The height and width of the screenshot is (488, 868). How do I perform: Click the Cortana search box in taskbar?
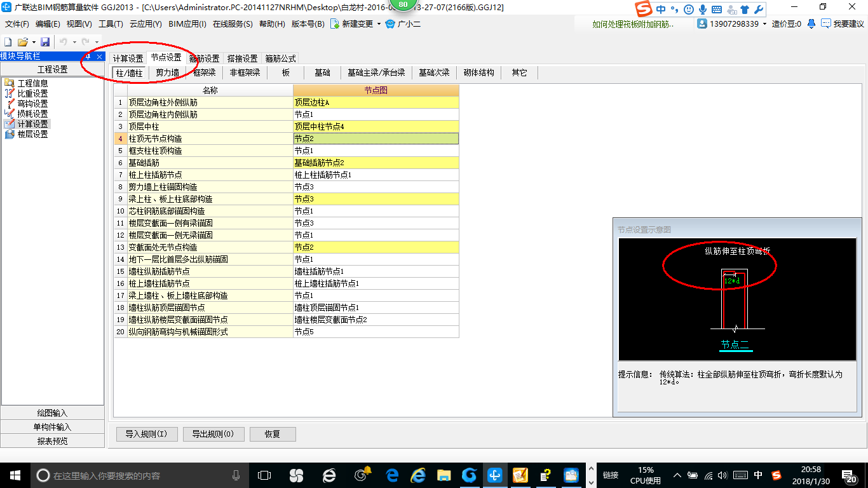(x=140, y=475)
